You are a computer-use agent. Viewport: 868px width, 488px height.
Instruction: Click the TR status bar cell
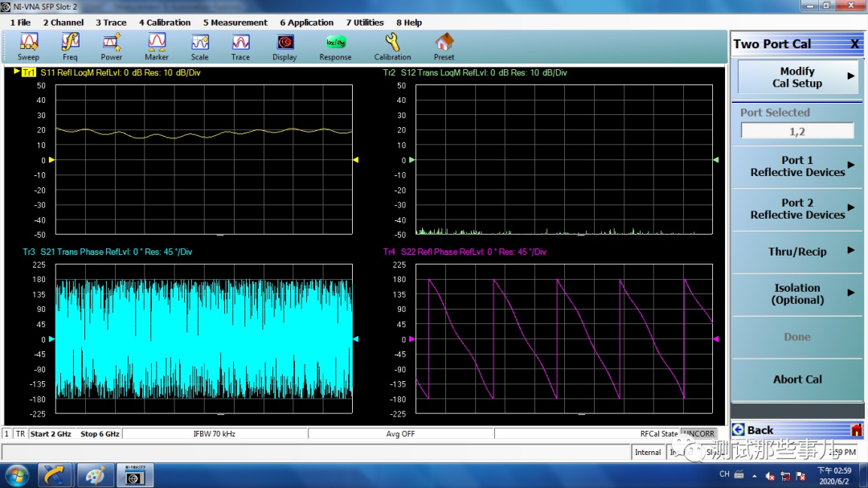click(x=20, y=433)
